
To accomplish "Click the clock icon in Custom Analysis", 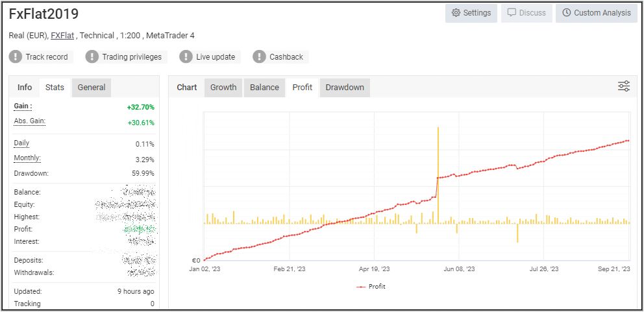I will pos(567,13).
